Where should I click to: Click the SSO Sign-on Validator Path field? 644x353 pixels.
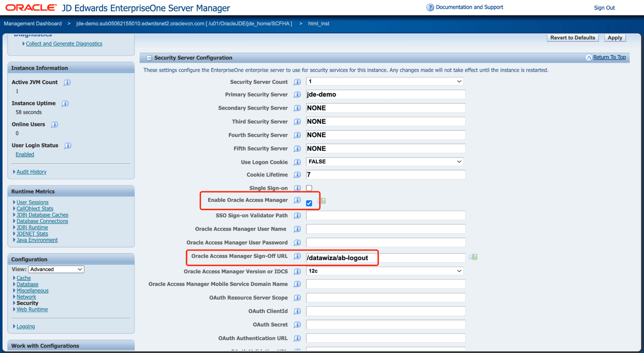coord(386,216)
